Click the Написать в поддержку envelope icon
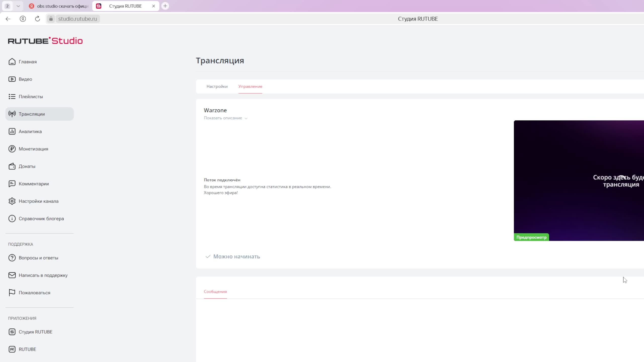This screenshot has width=644, height=362. 12,275
